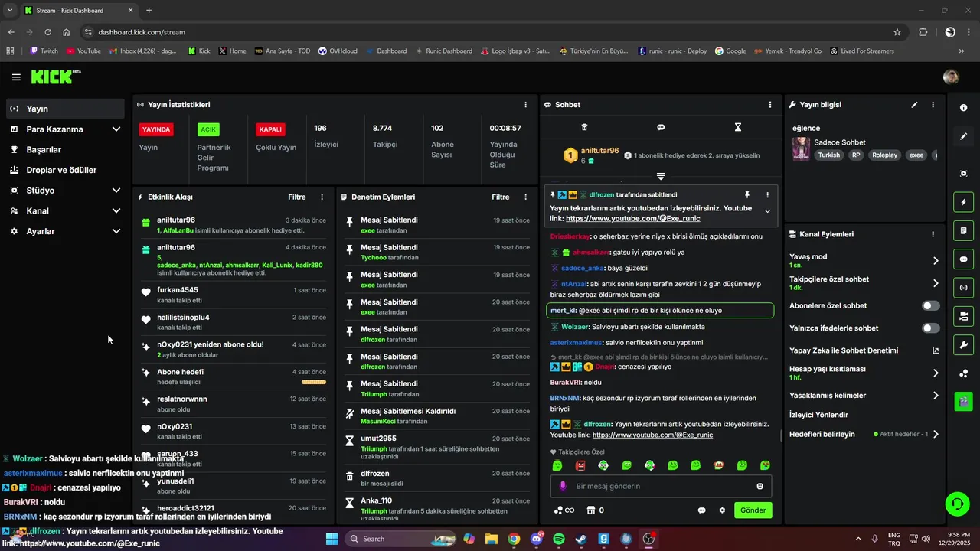Click Filtre in Denetim Eylemleri panel

pyautogui.click(x=500, y=197)
